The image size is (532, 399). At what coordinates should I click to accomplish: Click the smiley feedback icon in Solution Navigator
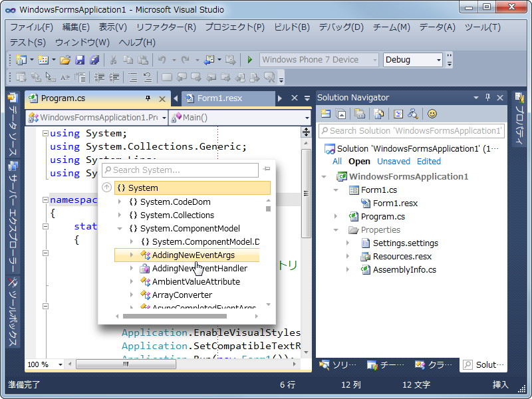pyautogui.click(x=432, y=114)
